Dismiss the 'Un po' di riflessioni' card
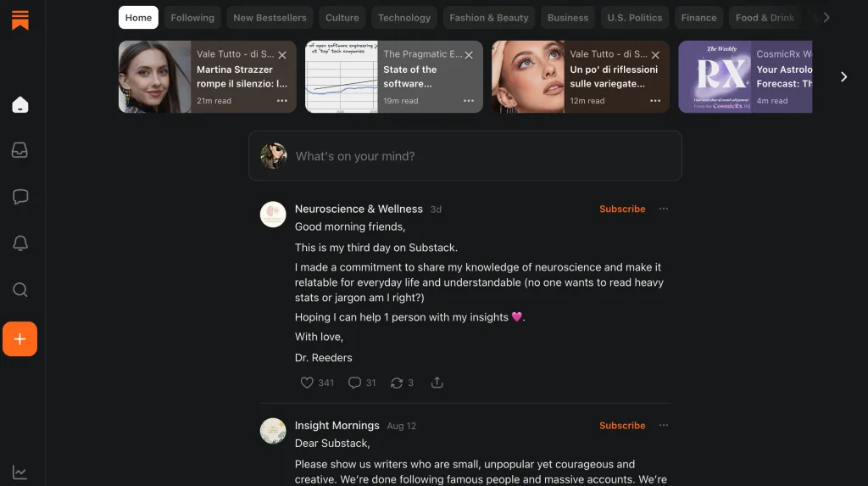The height and width of the screenshot is (486, 868). 655,55
